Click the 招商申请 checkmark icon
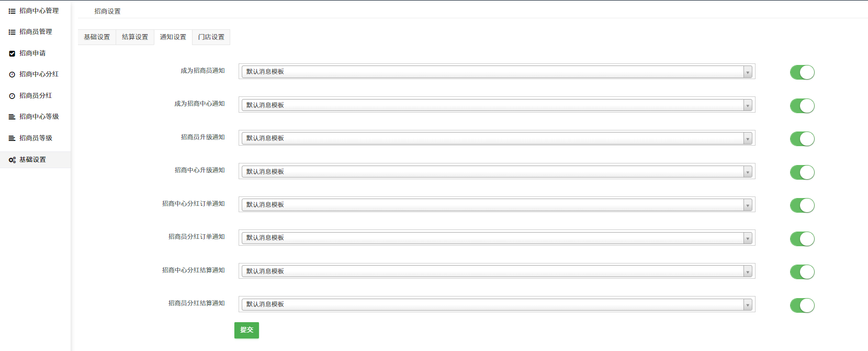The width and height of the screenshot is (868, 351). pyautogui.click(x=12, y=53)
